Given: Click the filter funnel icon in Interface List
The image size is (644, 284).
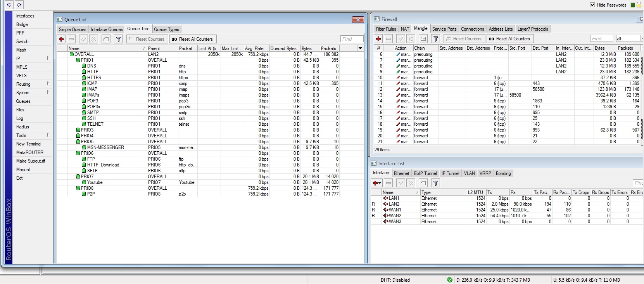Looking at the screenshot, I should pyautogui.click(x=435, y=183).
